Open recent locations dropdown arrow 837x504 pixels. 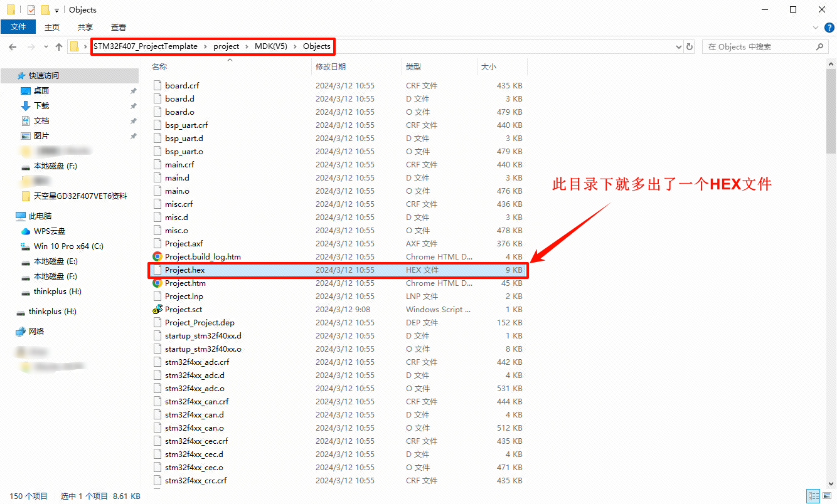[46, 47]
